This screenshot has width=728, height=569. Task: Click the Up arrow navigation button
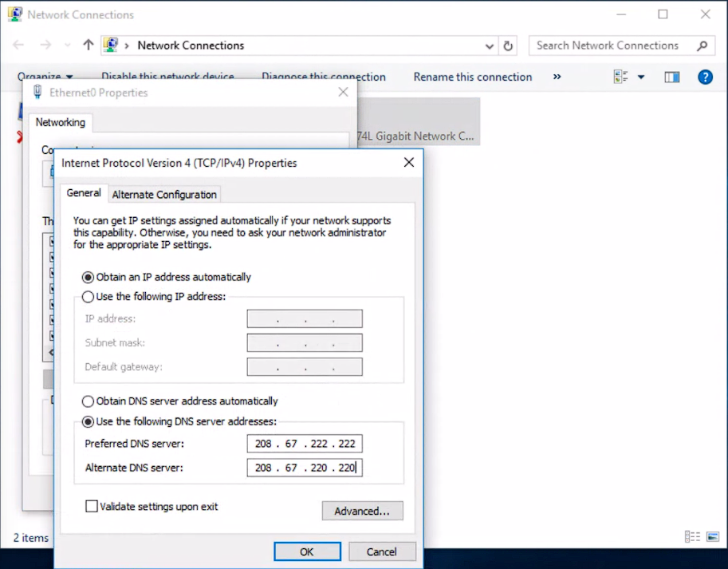coord(89,45)
